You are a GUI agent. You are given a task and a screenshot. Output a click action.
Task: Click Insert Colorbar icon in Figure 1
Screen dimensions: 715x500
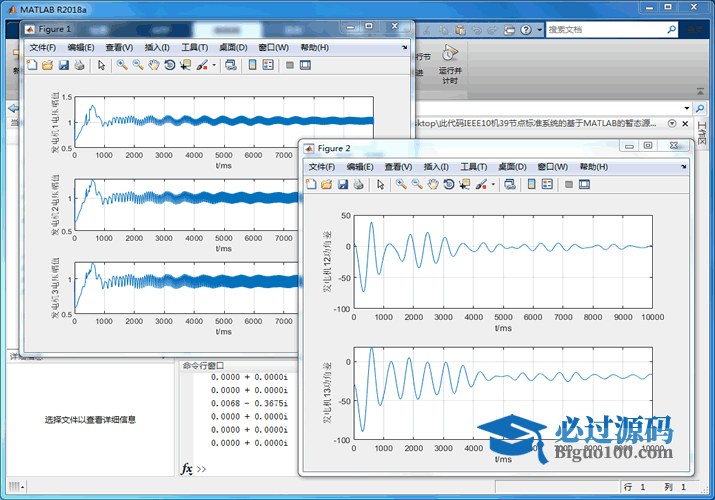click(x=252, y=65)
